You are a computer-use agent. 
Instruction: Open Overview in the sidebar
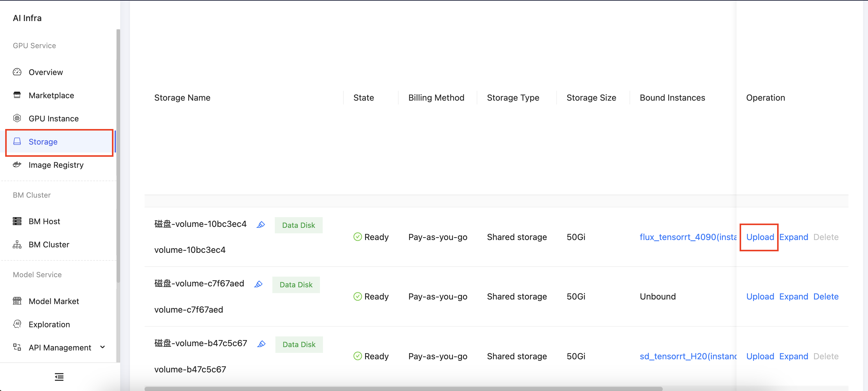coord(46,72)
